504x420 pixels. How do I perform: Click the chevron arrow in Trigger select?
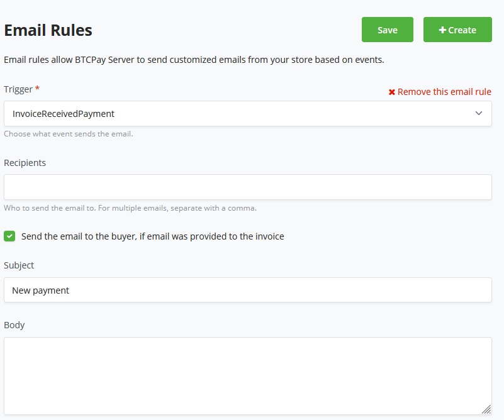pyautogui.click(x=479, y=114)
